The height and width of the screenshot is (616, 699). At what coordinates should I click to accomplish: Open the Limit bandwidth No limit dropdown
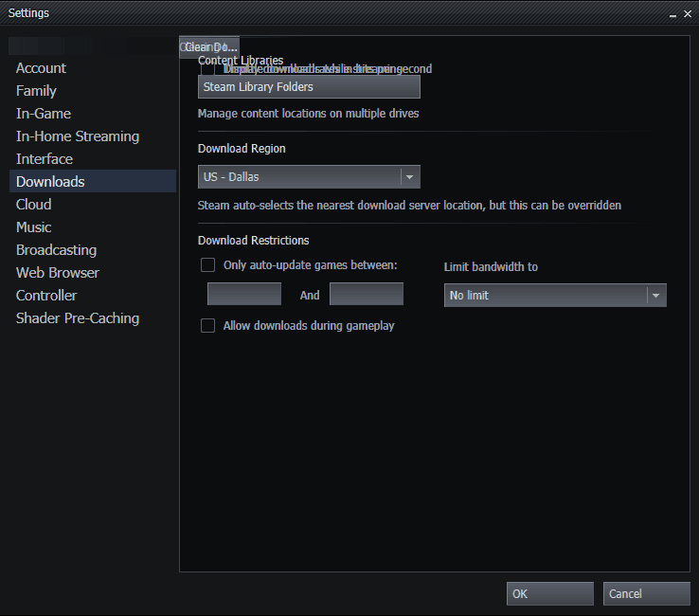pyautogui.click(x=555, y=296)
